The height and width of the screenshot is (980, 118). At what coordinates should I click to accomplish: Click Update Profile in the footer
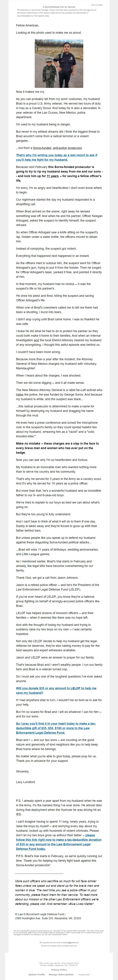pyautogui.click(x=37, y=974)
